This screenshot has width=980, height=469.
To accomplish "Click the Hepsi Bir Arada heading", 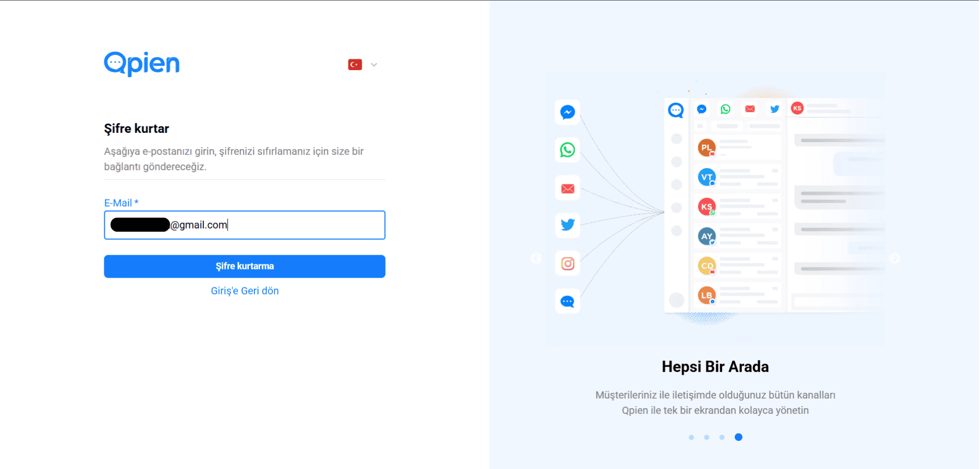I will (x=715, y=367).
